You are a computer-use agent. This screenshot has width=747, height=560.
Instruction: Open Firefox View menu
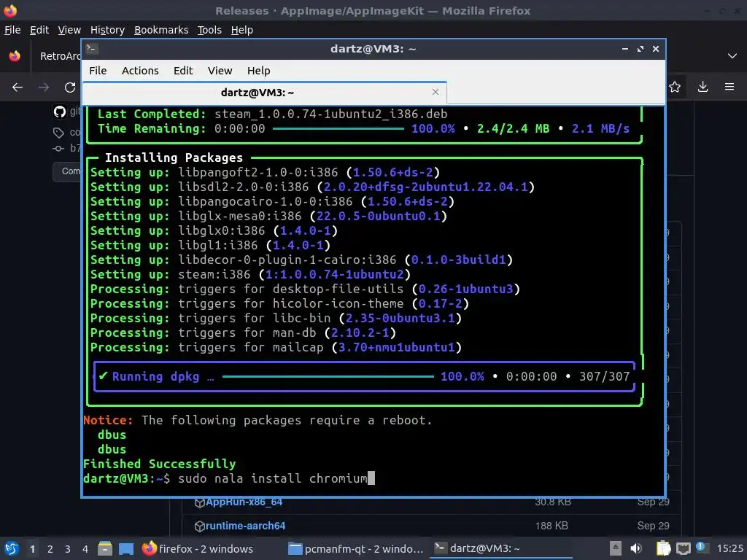click(x=69, y=30)
